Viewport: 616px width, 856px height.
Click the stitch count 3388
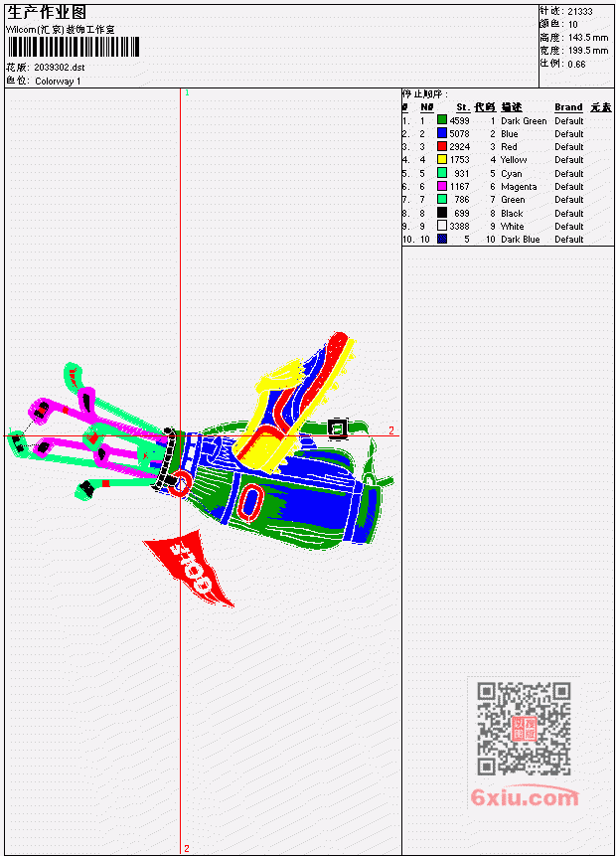click(x=459, y=226)
